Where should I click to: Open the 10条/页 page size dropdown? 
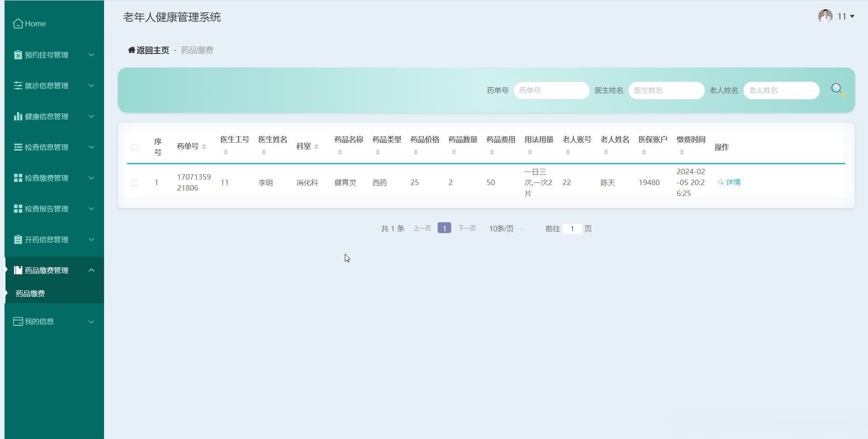(x=502, y=229)
